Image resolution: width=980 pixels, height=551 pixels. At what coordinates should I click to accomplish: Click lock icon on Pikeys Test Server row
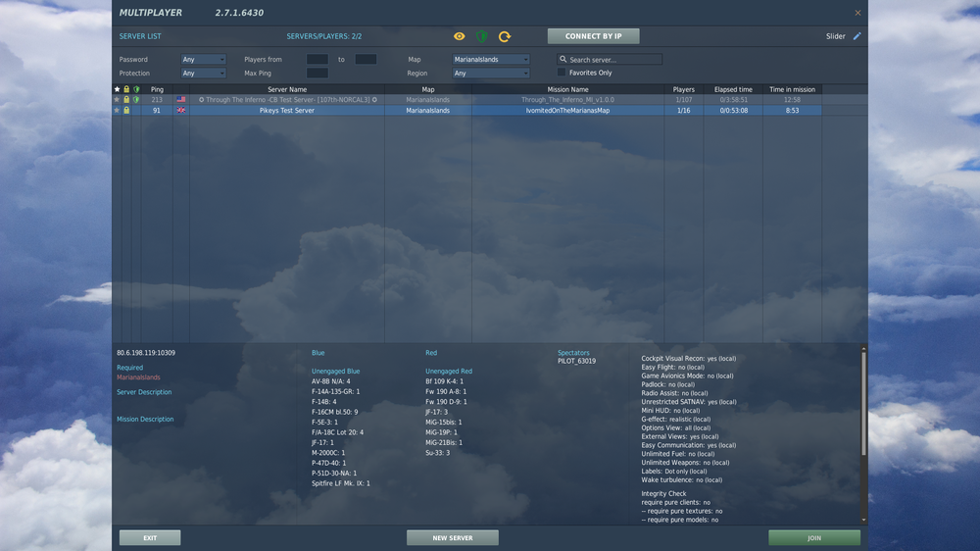pos(126,110)
